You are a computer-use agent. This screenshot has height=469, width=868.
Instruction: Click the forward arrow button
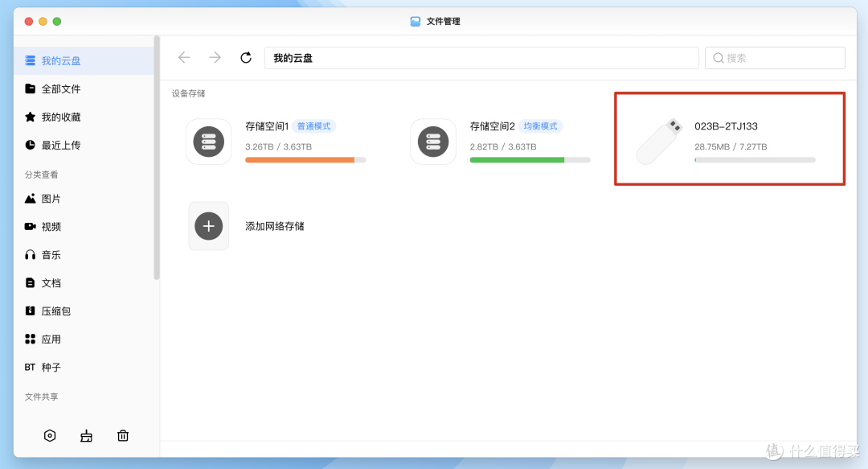click(x=215, y=58)
